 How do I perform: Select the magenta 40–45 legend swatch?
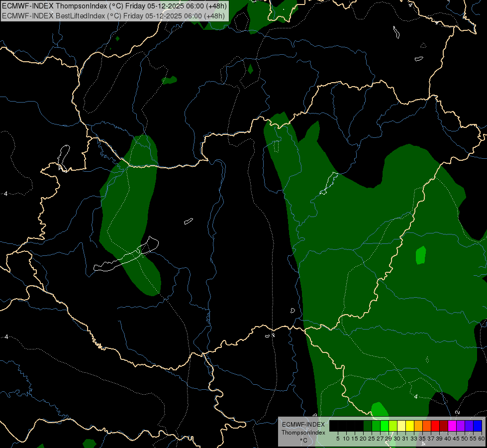pos(452,426)
